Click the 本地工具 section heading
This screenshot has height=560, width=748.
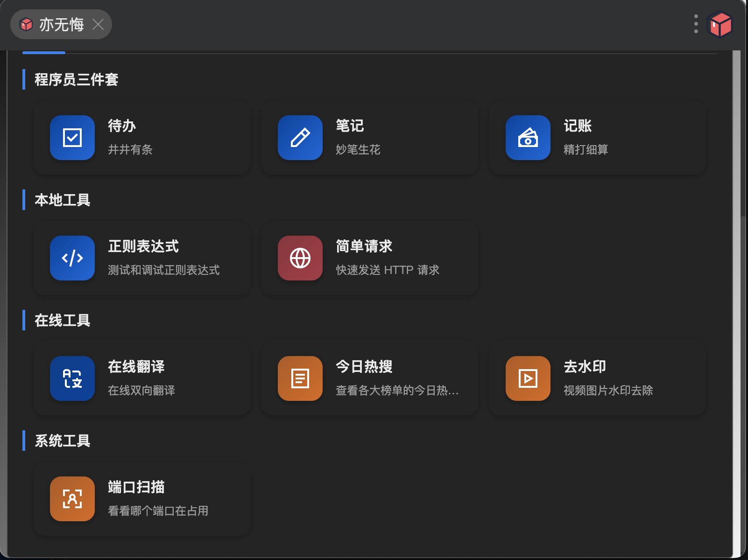63,200
